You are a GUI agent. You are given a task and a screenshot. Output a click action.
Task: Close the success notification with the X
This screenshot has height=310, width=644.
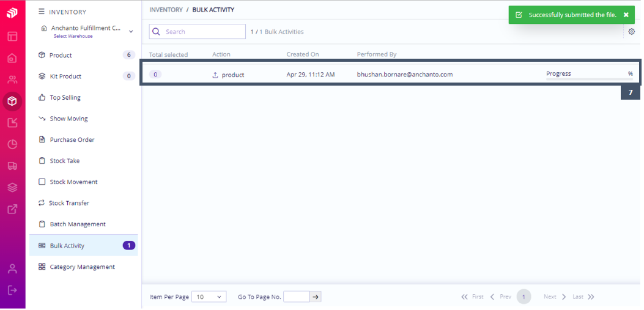(626, 15)
